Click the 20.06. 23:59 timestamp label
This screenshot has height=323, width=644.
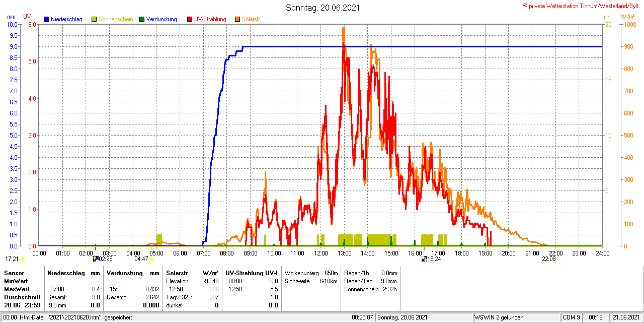tap(22, 305)
